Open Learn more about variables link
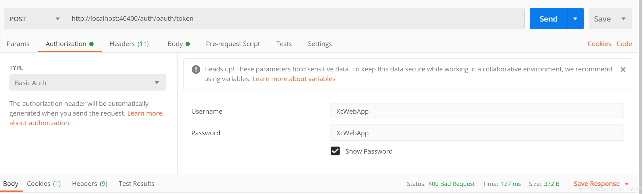Screen dimensions: 644x194 point(294,79)
